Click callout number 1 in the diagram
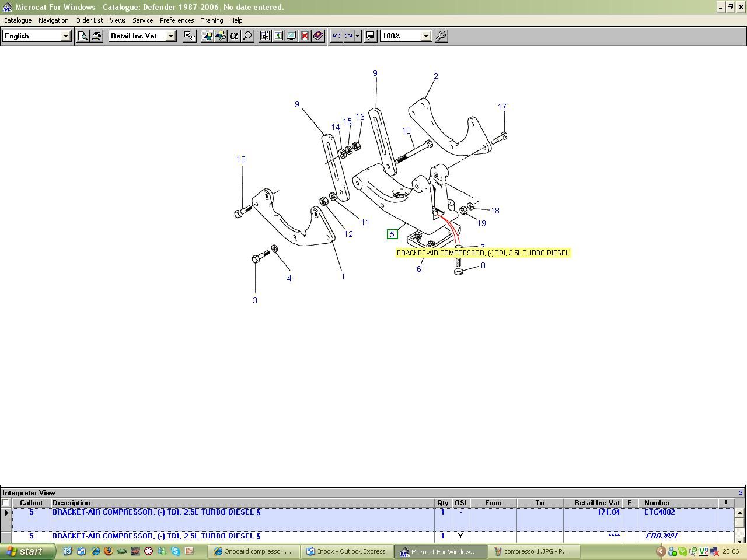 (343, 276)
